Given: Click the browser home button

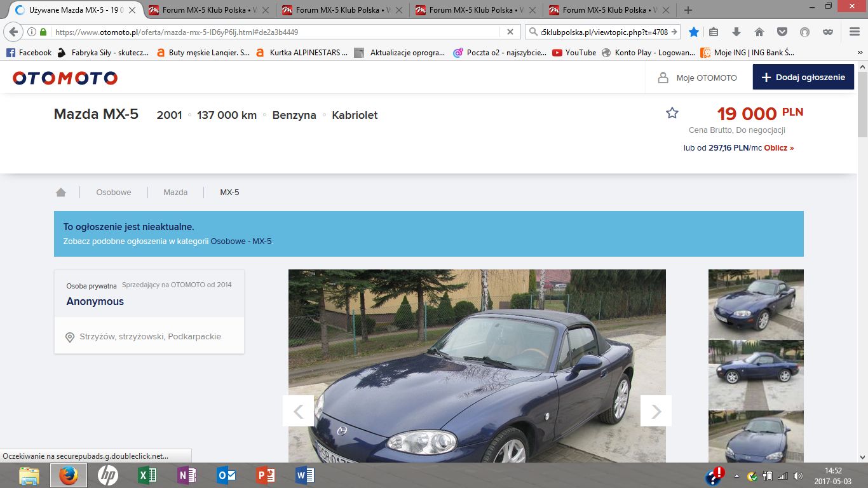Looking at the screenshot, I should tap(759, 32).
